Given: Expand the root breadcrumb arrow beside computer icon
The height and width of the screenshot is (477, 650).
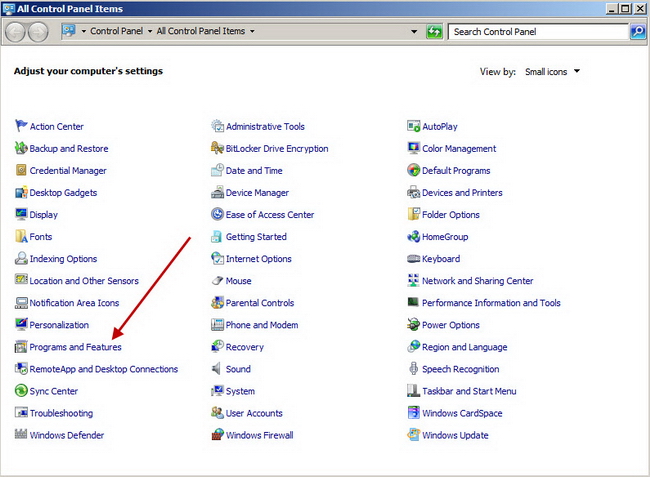Looking at the screenshot, I should 84,31.
